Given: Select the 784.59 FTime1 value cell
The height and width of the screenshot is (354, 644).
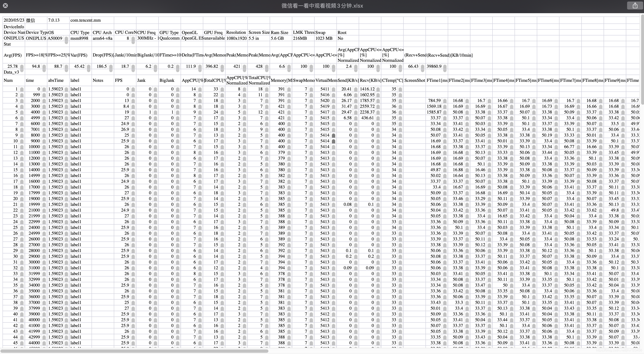Looking at the screenshot, I should point(434,100).
